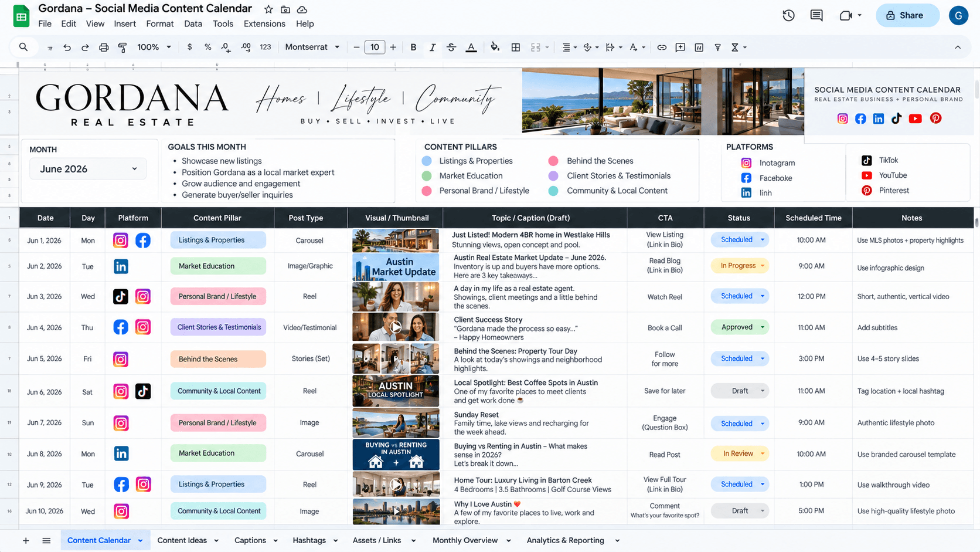This screenshot has width=980, height=552.
Task: Click the font size input field
Action: tap(375, 48)
